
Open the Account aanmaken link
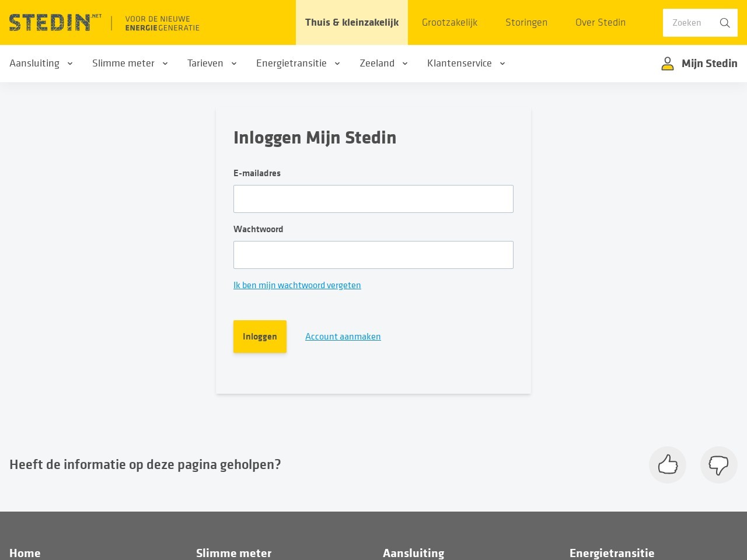[343, 337]
